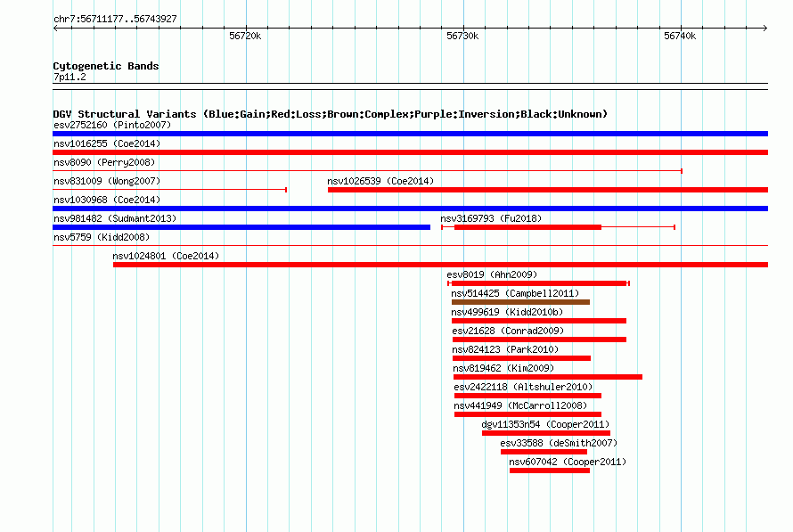
Task: Open the esv21628 (Conrad2009) variant bar
Action: coord(539,340)
